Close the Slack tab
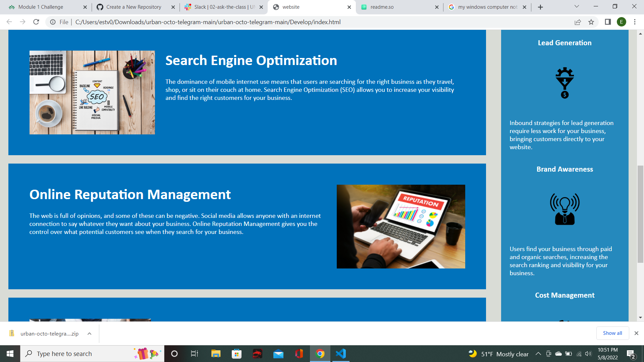 pyautogui.click(x=261, y=7)
